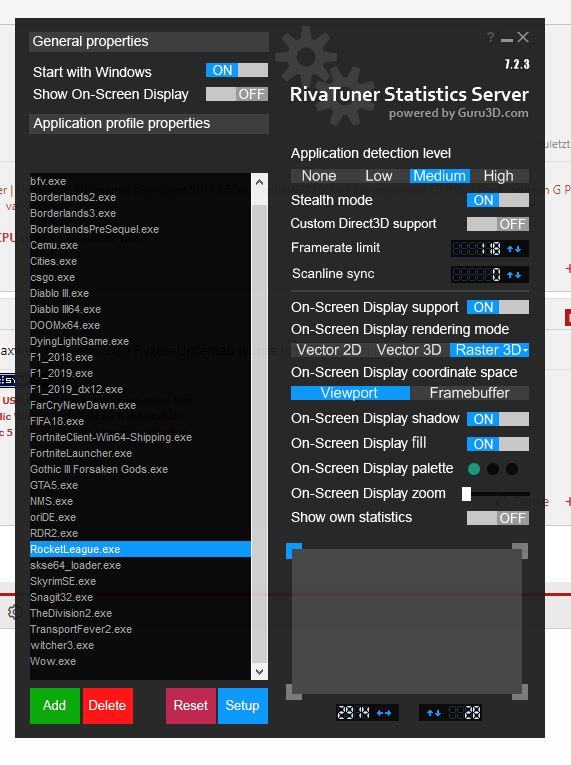The image size is (571, 765).
Task: Toggle On-Screen Display shadow switch
Action: 498,419
